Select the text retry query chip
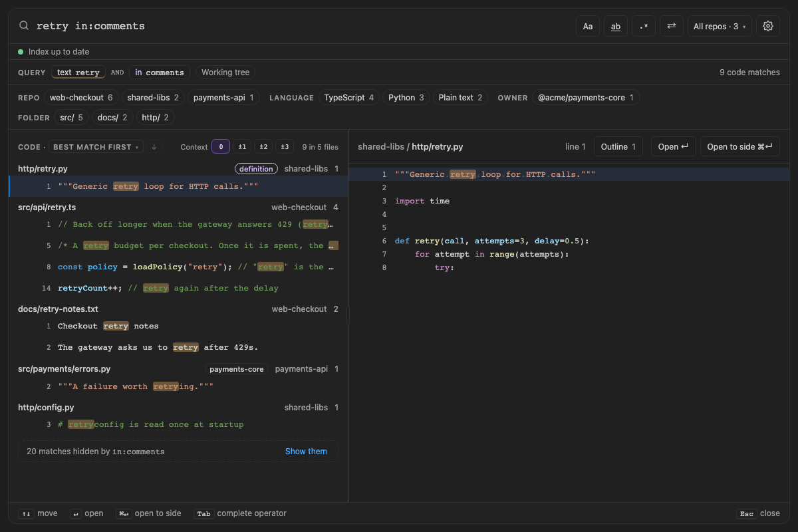 78,72
